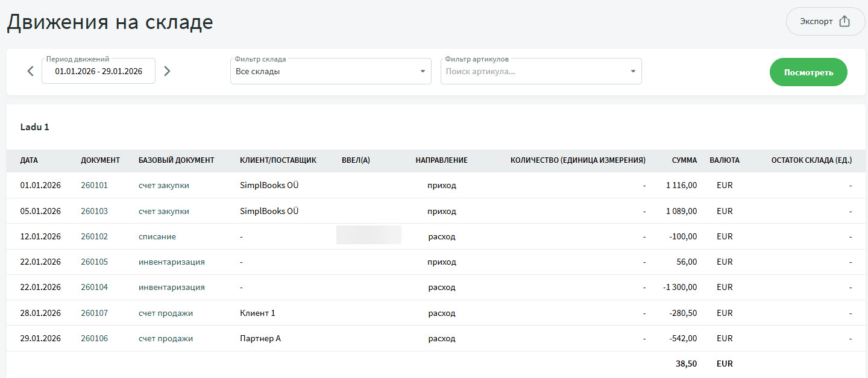Go to previous period with left chevron
Viewport: 868px width, 378px height.
coord(31,71)
